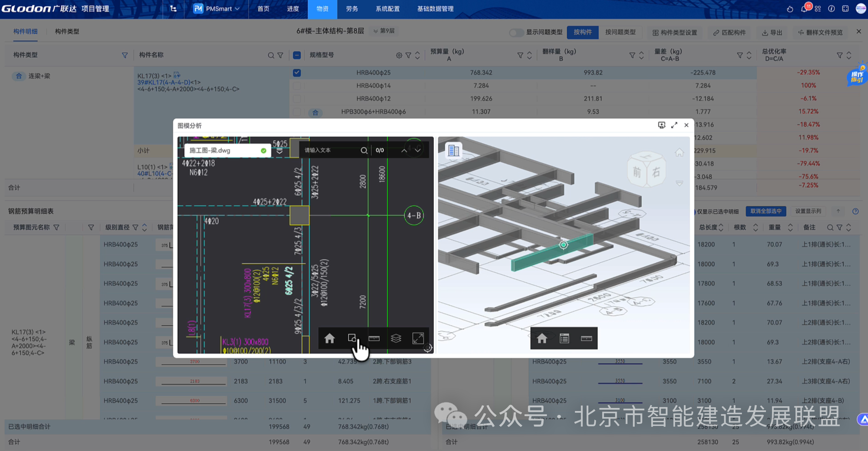Click the 请输入文本 search field in drawing
This screenshot has height=451, width=868.
(x=331, y=150)
